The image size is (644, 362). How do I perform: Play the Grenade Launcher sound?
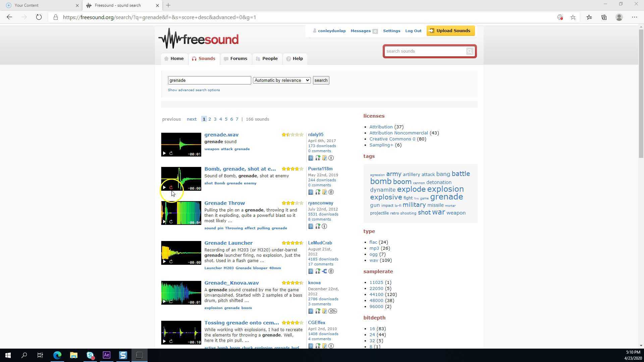pyautogui.click(x=164, y=262)
